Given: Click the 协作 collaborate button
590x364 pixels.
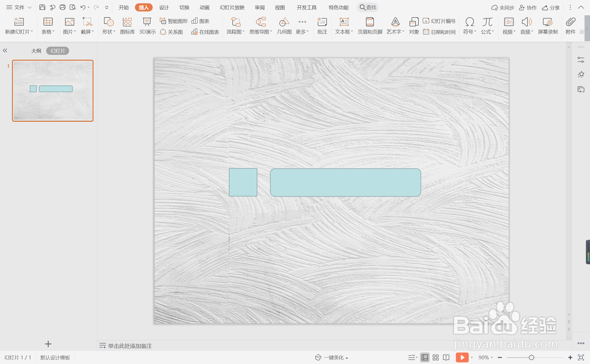Looking at the screenshot, I should point(528,8).
